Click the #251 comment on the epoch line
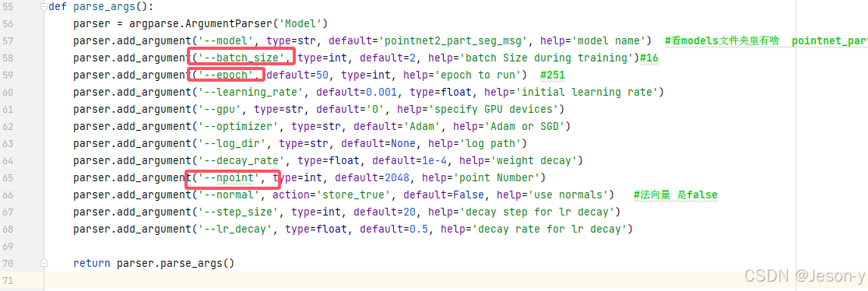 (553, 75)
